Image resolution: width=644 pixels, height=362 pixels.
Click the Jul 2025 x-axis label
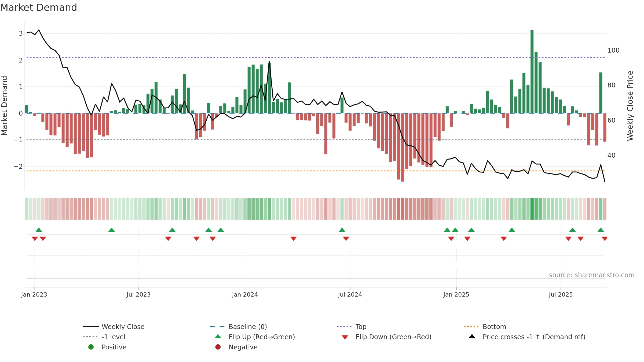click(561, 295)
